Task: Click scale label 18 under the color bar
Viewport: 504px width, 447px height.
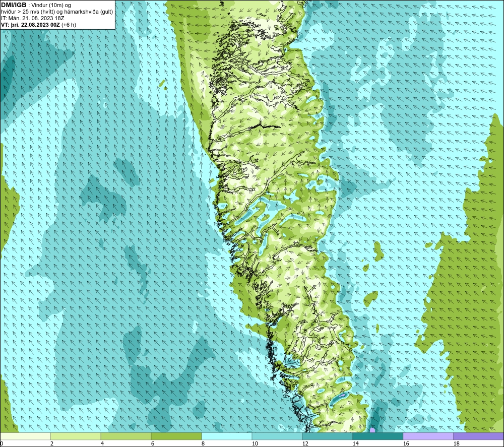Action: point(457,443)
